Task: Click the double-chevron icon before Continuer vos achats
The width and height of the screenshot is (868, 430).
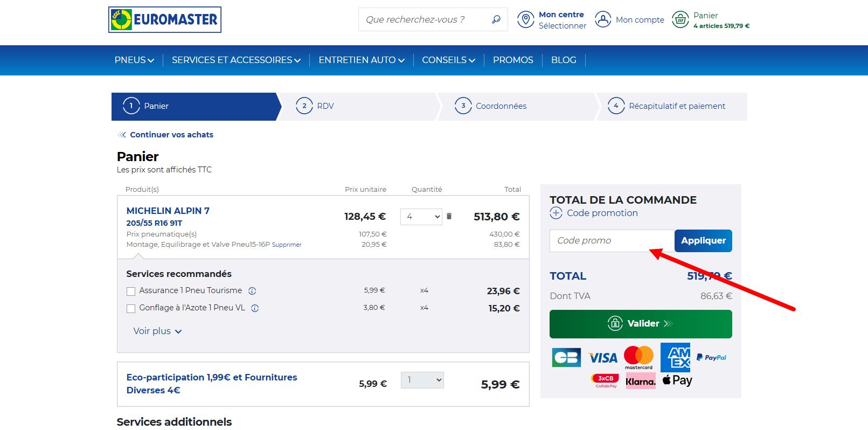Action: (x=122, y=135)
